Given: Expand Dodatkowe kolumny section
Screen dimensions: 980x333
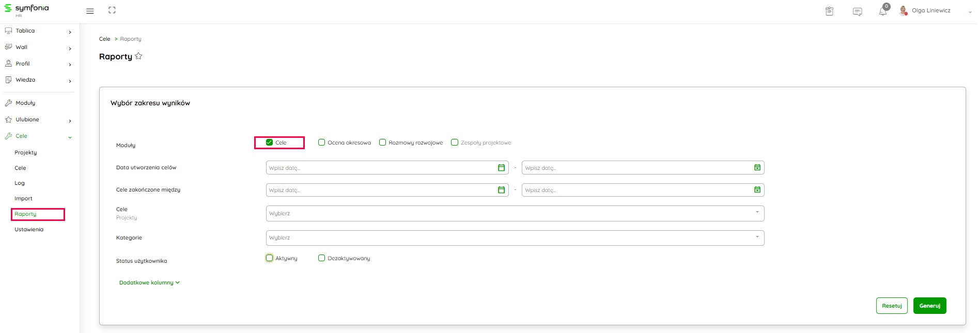Looking at the screenshot, I should click(149, 283).
